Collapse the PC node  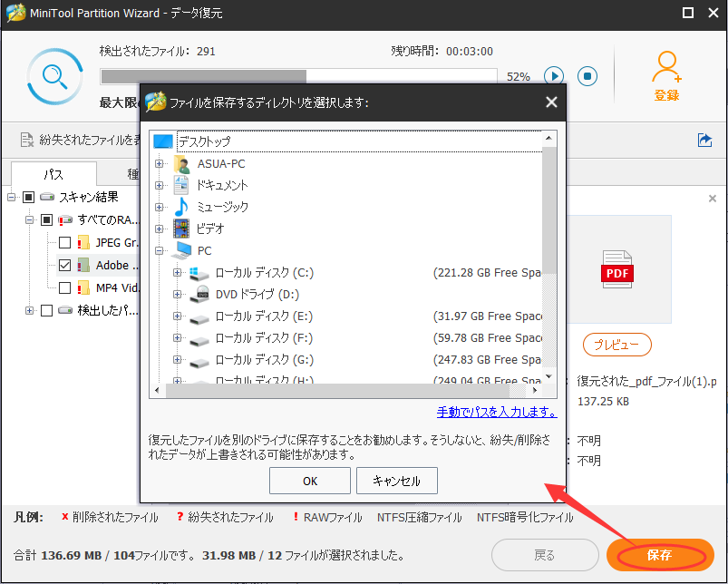point(160,250)
